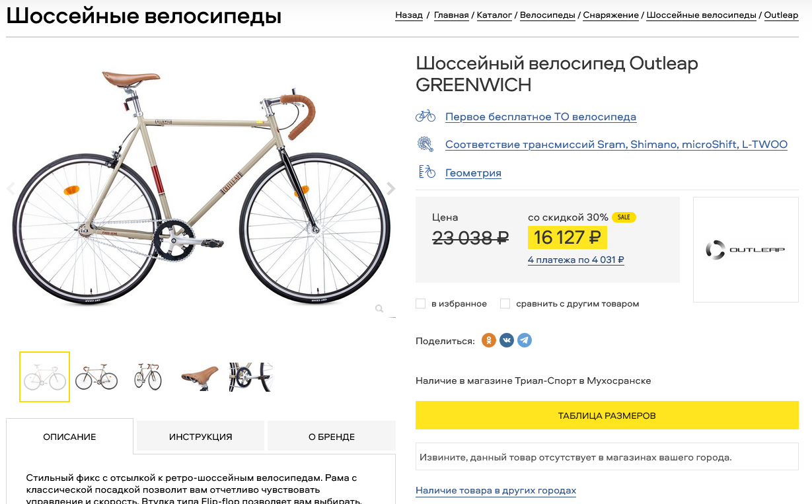Tick 'сравнить с другим товаром' checkbox
This screenshot has width=812, height=504.
tap(505, 304)
